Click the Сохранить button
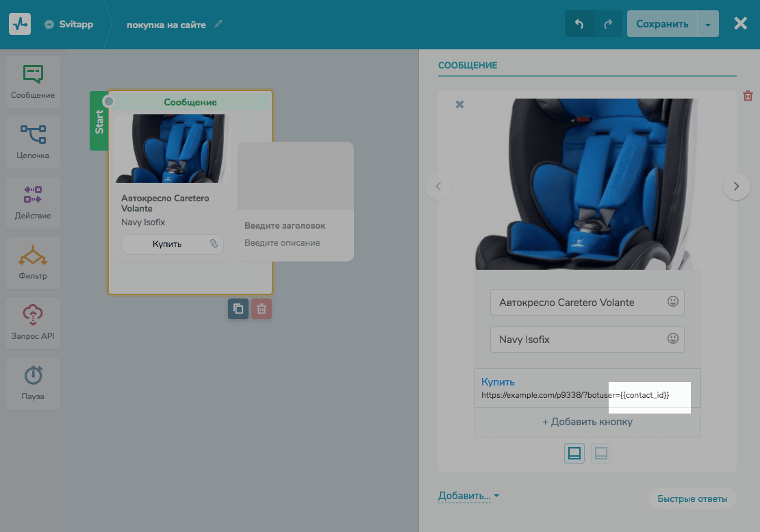Viewport: 760px width, 532px height. click(x=662, y=24)
